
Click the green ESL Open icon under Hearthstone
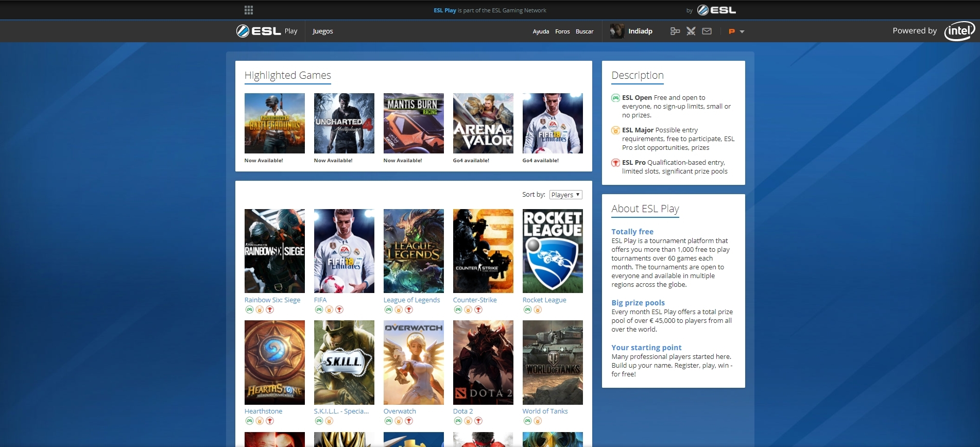coord(249,421)
